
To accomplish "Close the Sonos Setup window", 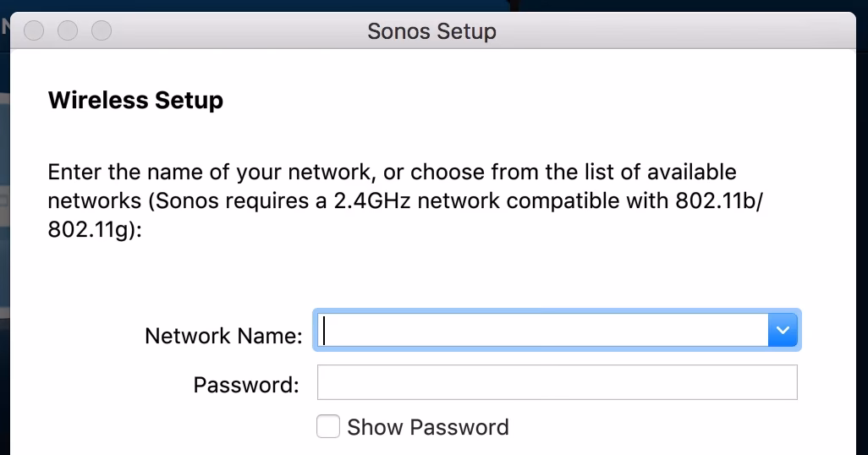I will 34,30.
